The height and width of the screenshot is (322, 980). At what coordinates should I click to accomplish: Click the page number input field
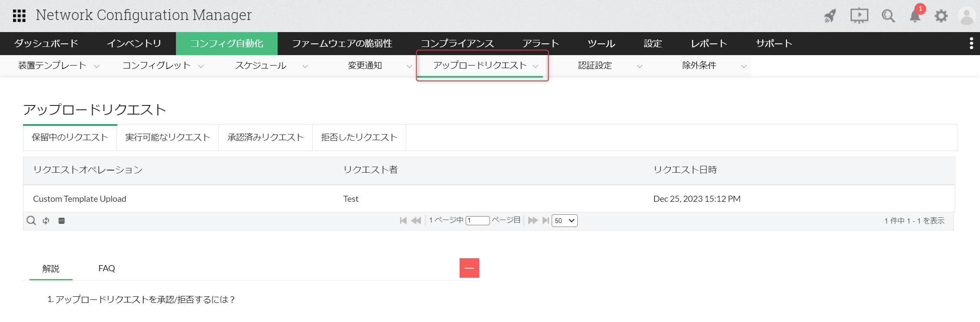pos(477,220)
